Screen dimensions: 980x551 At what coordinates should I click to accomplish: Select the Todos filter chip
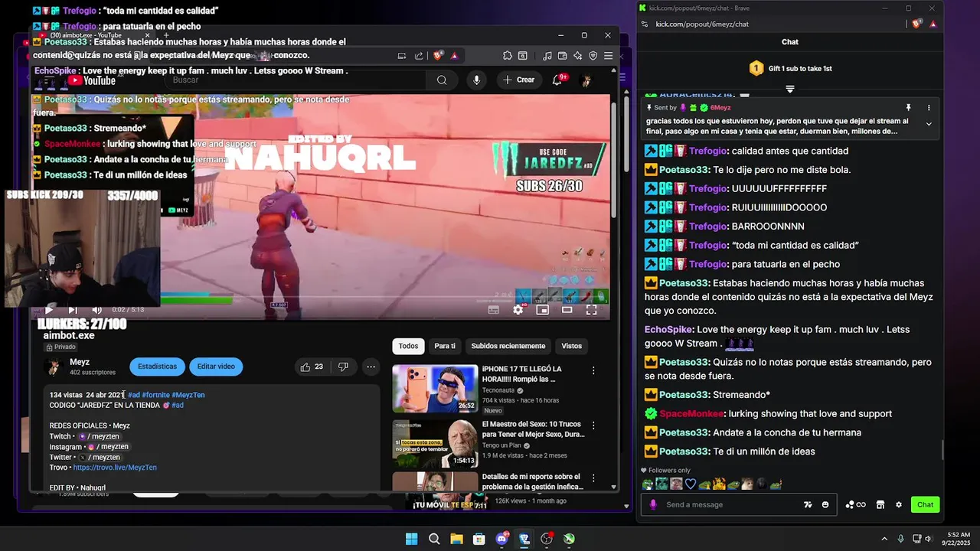click(408, 346)
